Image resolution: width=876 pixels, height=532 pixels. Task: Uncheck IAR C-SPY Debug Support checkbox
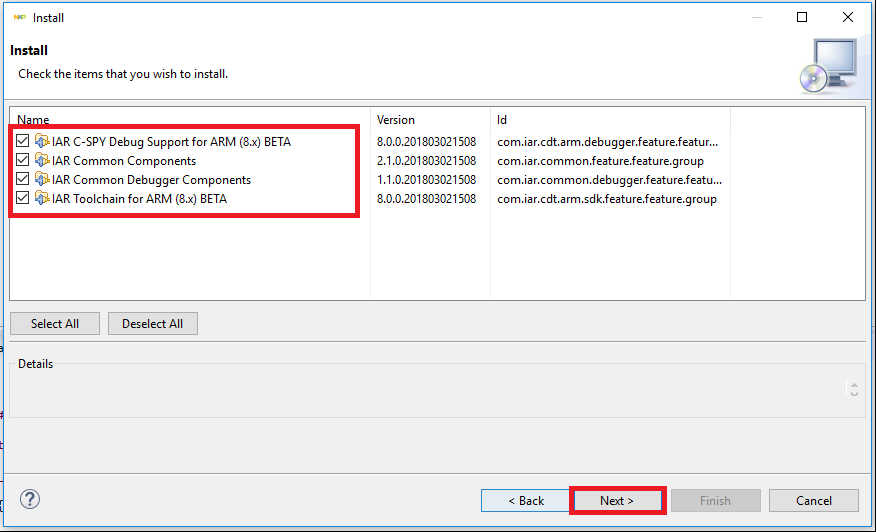(x=22, y=141)
